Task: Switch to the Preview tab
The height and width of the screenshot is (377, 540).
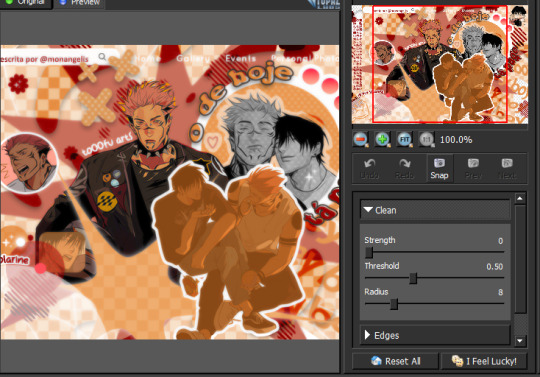Action: click(x=80, y=3)
